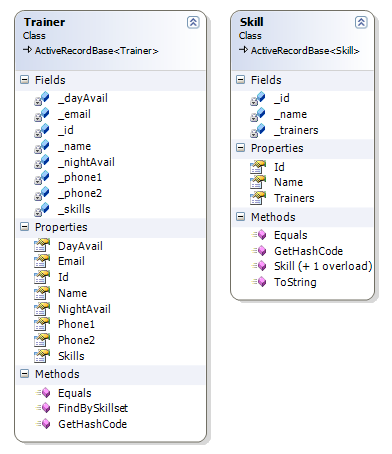Click the Skills property icon in Trainer
This screenshot has width=392, height=454.
[42, 356]
